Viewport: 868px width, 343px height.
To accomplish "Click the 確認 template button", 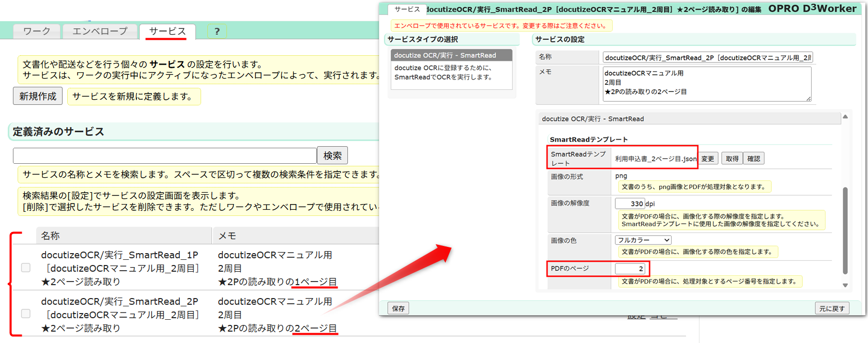I will (x=754, y=159).
